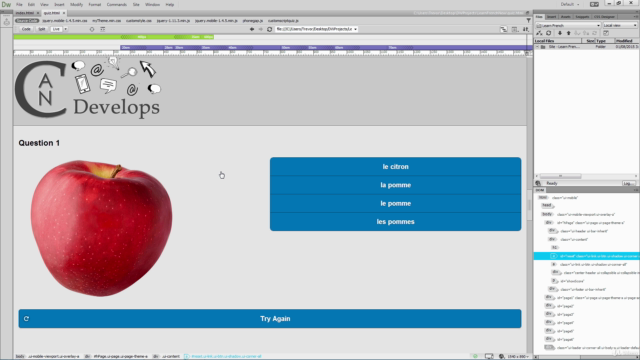Click the file activity globe icon beside Ready
The width and height of the screenshot is (640, 360).
(x=538, y=183)
